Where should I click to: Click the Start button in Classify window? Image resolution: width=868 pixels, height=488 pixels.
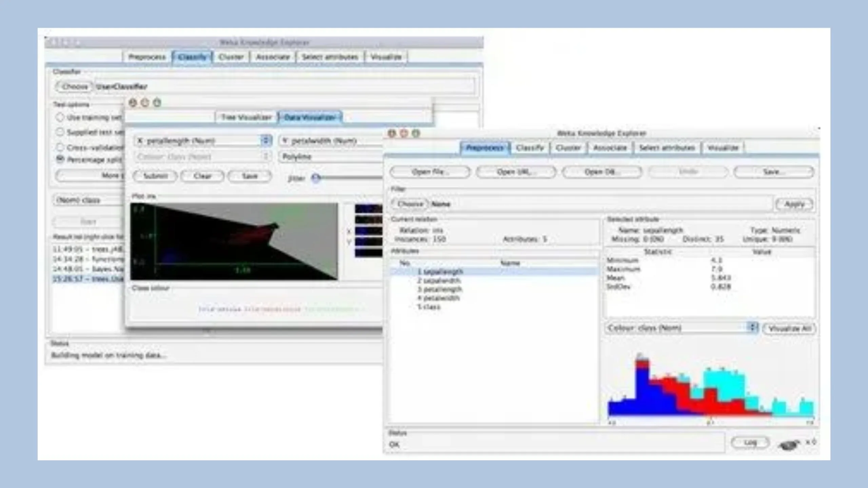click(x=88, y=222)
